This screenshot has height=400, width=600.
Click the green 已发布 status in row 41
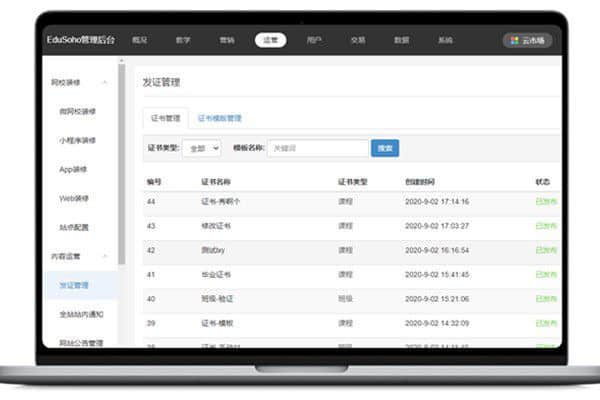pyautogui.click(x=546, y=274)
